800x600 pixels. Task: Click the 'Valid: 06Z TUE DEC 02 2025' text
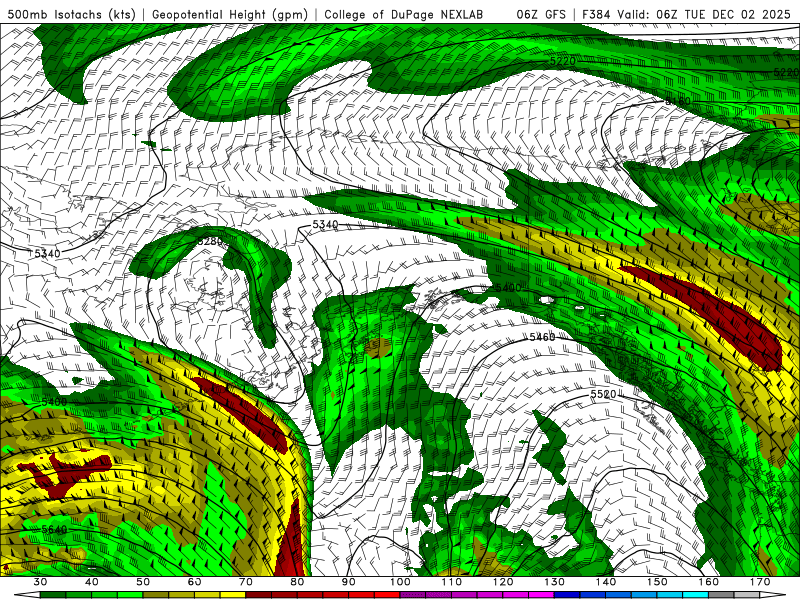pyautogui.click(x=704, y=14)
